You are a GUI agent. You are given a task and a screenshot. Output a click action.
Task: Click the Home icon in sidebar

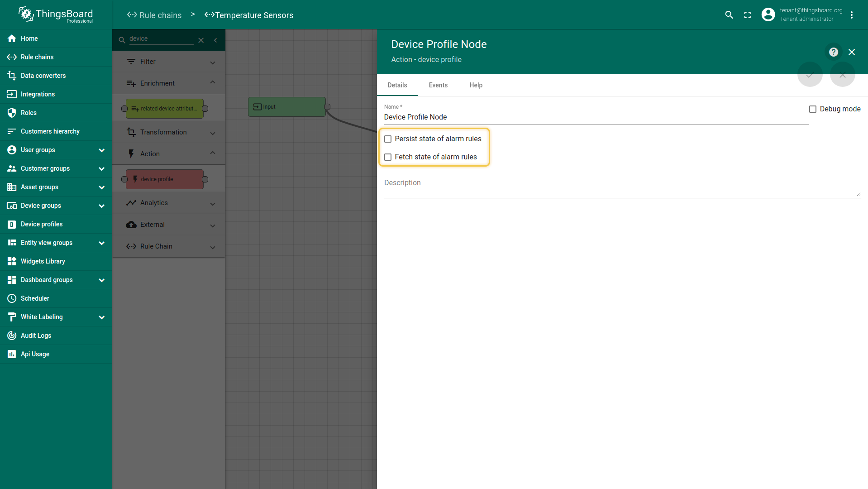[x=12, y=38]
